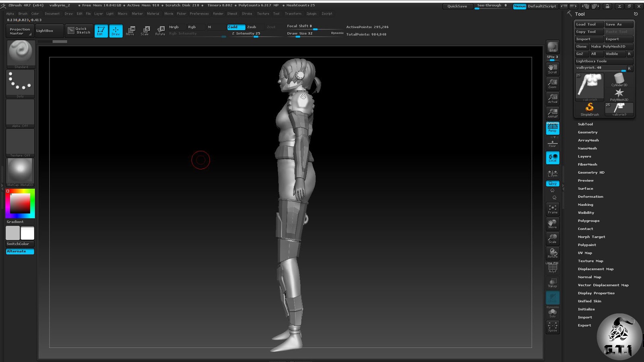Image resolution: width=644 pixels, height=362 pixels.
Task: Click the Frame icon on the right shelf
Action: coord(552,208)
